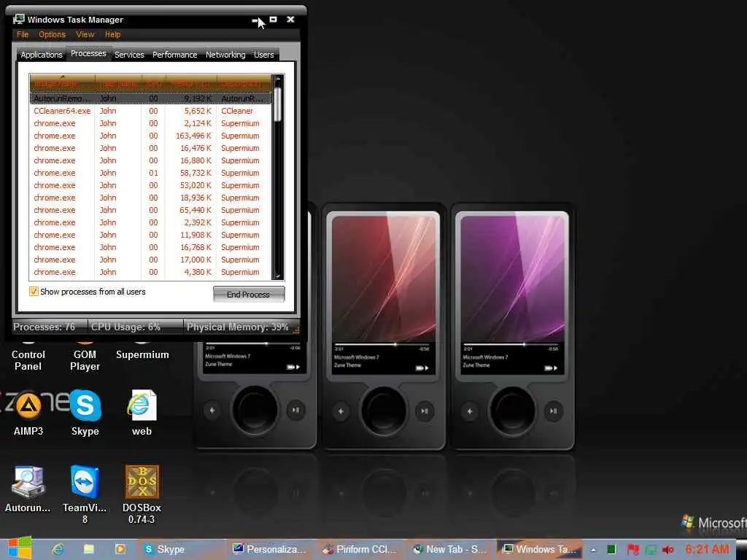The image size is (747, 560).
Task: Select the Supermium desktop shortcut label
Action: pyautogui.click(x=142, y=355)
